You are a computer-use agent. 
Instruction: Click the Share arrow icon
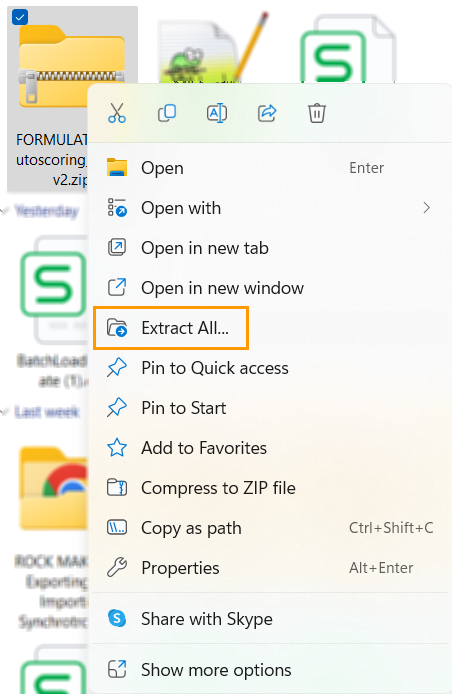[x=267, y=113]
